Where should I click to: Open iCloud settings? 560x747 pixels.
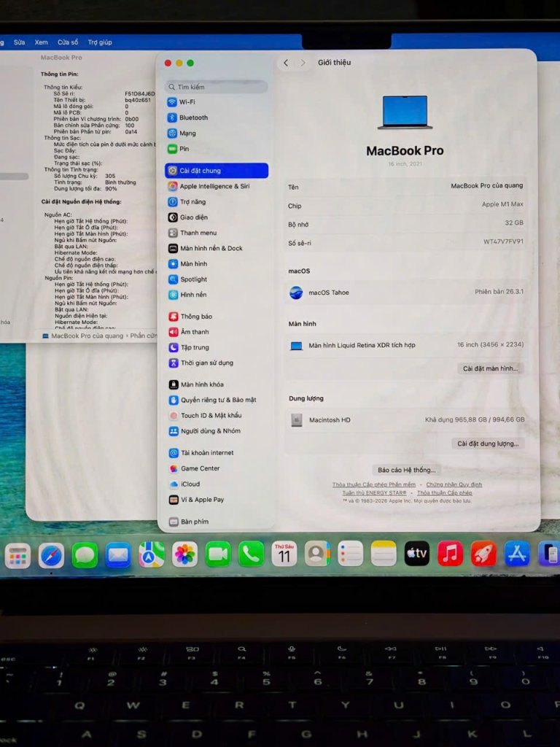point(184,484)
